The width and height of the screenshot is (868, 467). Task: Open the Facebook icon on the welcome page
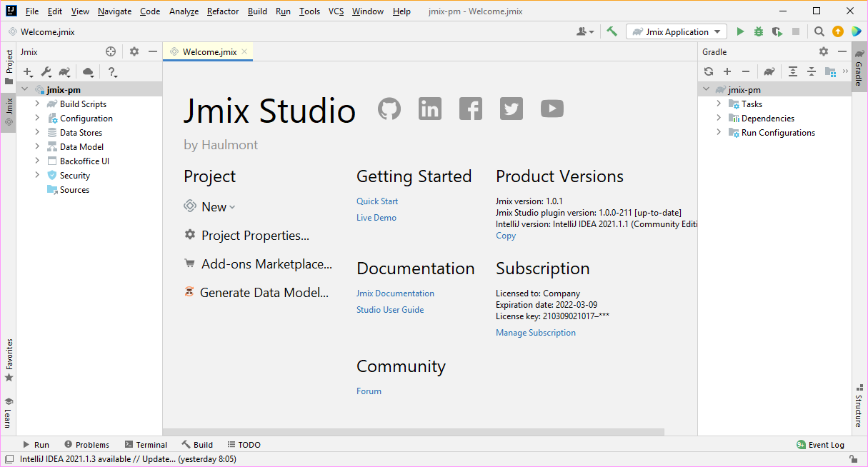click(x=471, y=109)
